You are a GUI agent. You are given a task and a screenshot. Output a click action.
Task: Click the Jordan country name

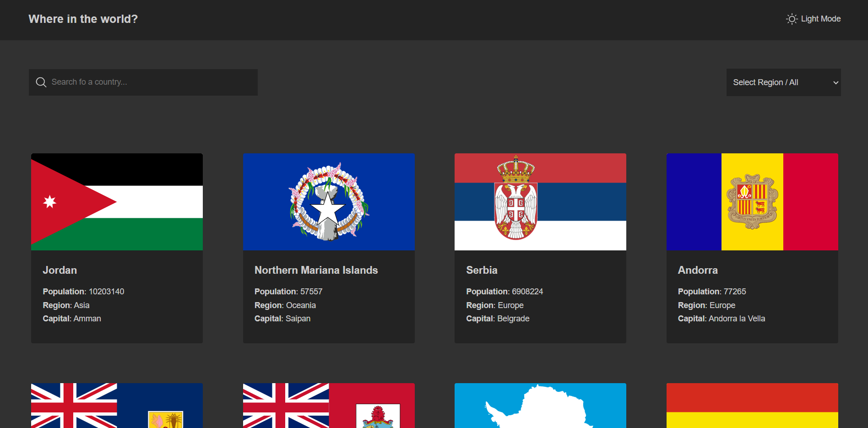pyautogui.click(x=60, y=270)
